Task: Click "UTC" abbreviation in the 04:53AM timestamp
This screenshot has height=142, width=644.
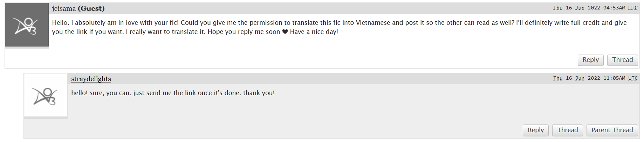Action: [x=633, y=8]
